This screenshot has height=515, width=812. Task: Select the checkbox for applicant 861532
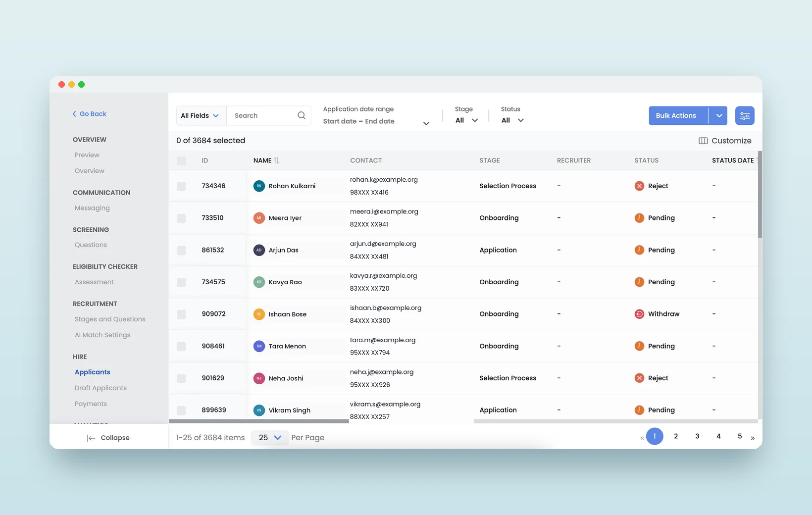click(181, 251)
